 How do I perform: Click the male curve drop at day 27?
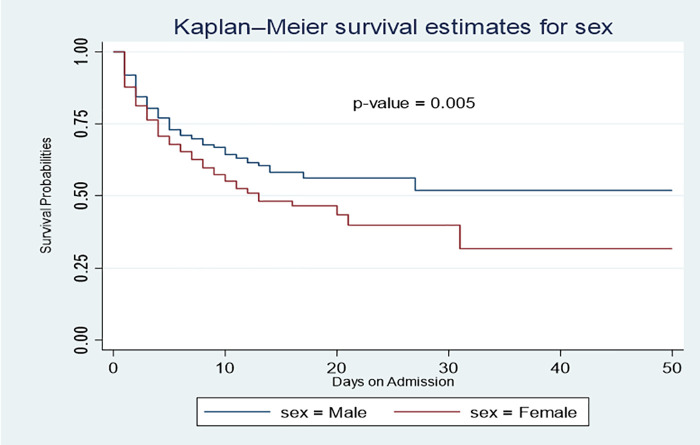tap(415, 184)
